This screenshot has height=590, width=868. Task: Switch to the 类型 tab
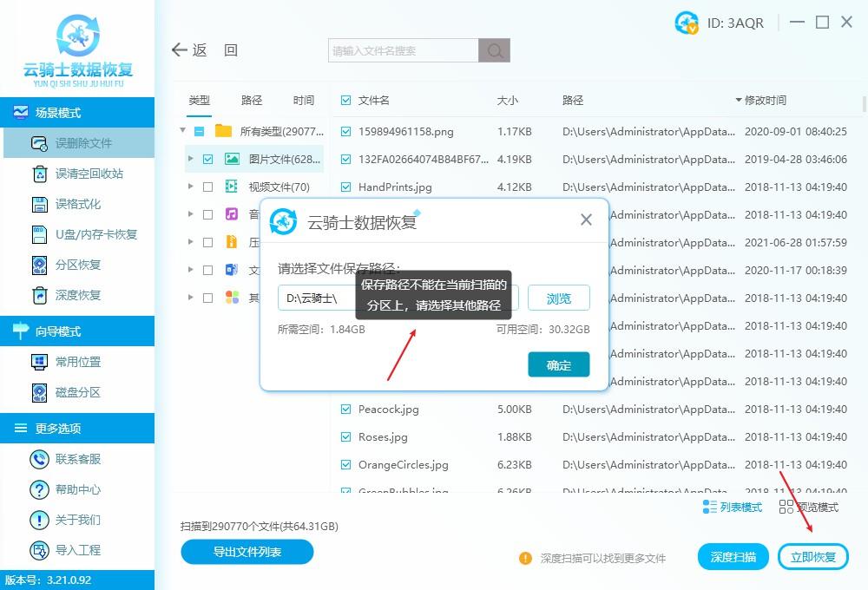(200, 100)
